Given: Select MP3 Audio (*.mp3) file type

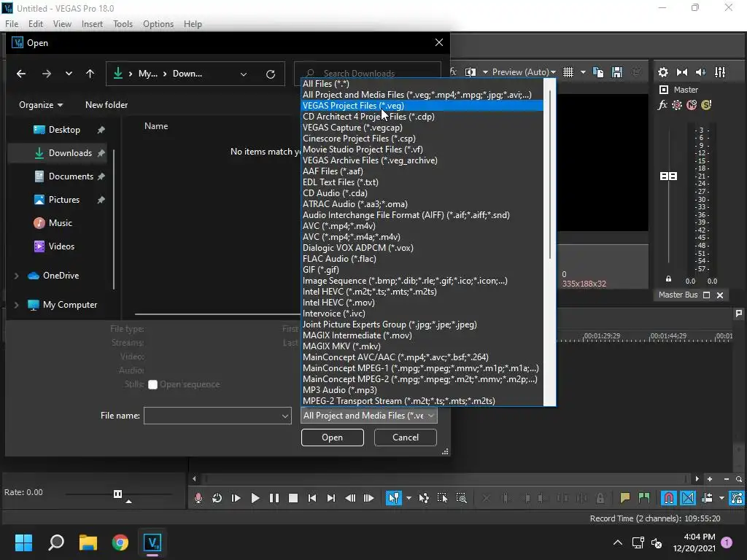Looking at the screenshot, I should pyautogui.click(x=422, y=390).
